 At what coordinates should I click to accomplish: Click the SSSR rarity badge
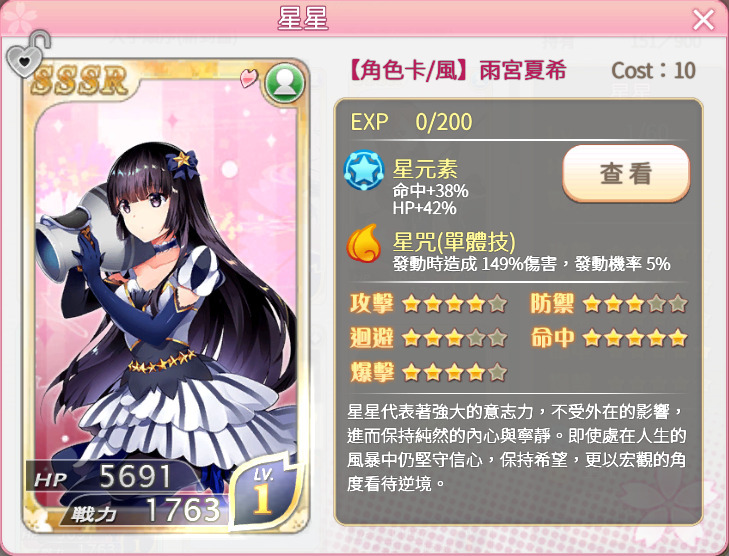coord(80,80)
